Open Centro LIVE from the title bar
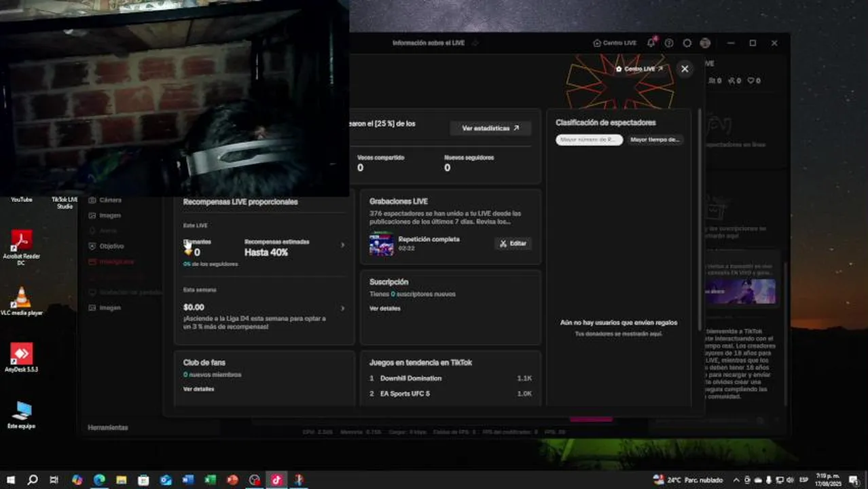Screen dimensions: 868x489 (x=615, y=43)
